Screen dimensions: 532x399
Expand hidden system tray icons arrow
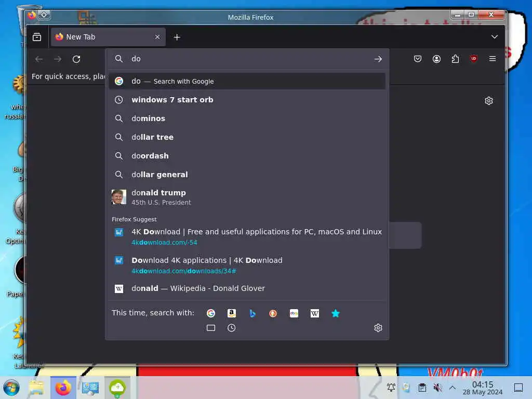(453, 387)
